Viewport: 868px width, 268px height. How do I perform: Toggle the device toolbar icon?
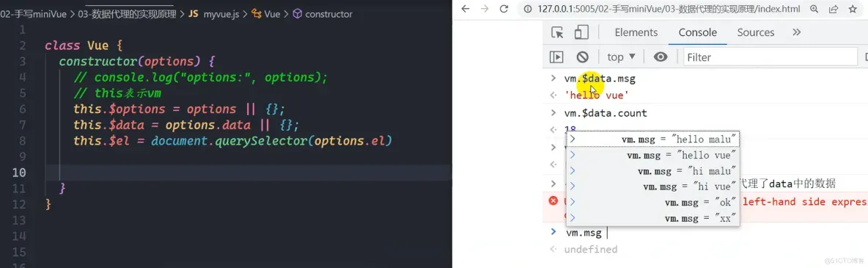click(x=581, y=33)
